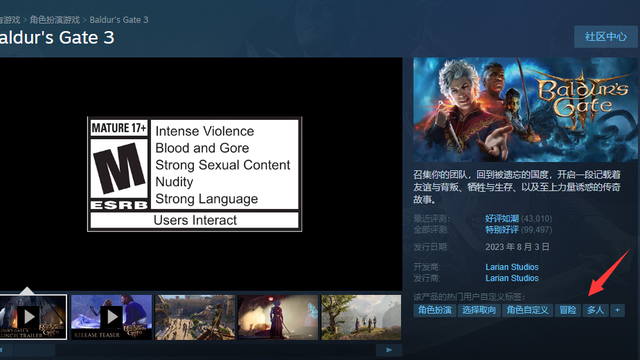
Task: Select the tree landscape screenshot thumbnail
Action: click(x=361, y=317)
